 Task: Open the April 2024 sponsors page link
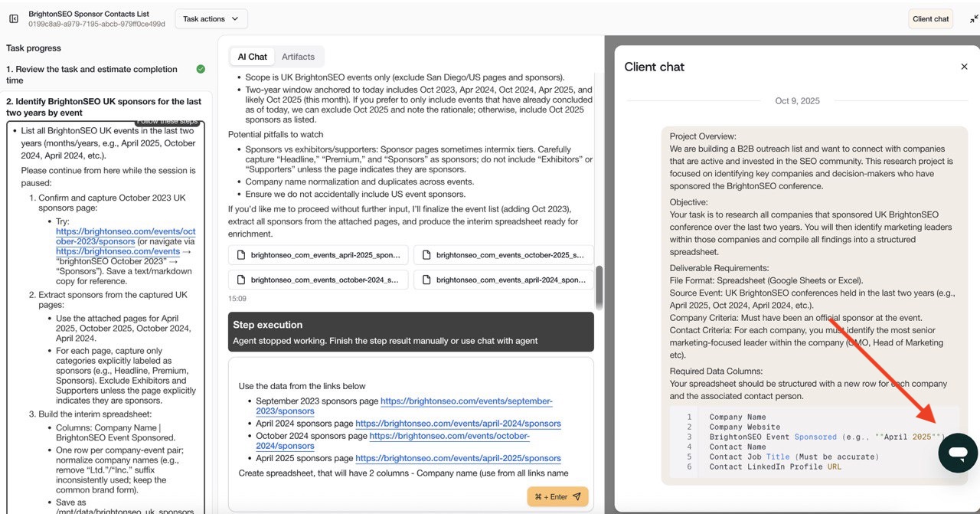(458, 424)
